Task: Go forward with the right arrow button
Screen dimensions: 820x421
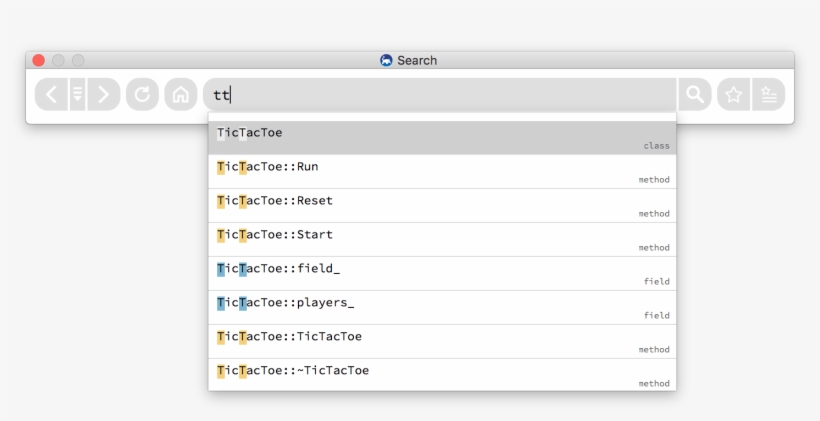Action: tap(104, 95)
